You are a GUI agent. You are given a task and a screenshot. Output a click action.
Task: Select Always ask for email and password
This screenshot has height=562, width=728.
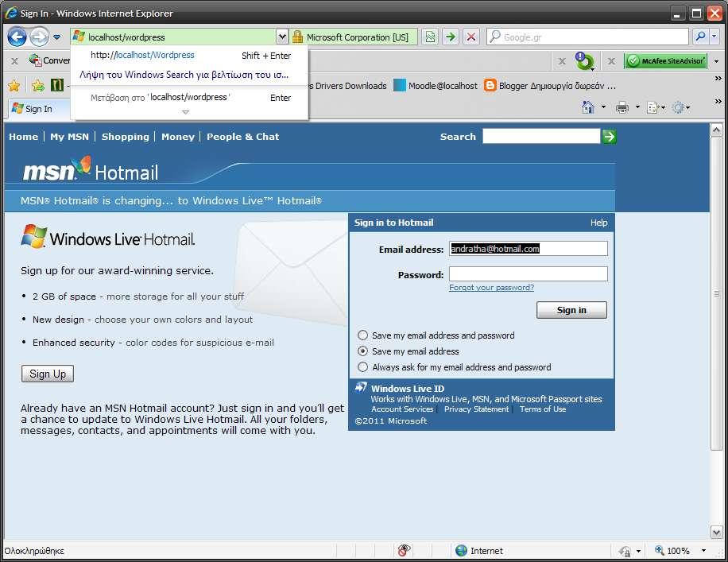coord(363,367)
